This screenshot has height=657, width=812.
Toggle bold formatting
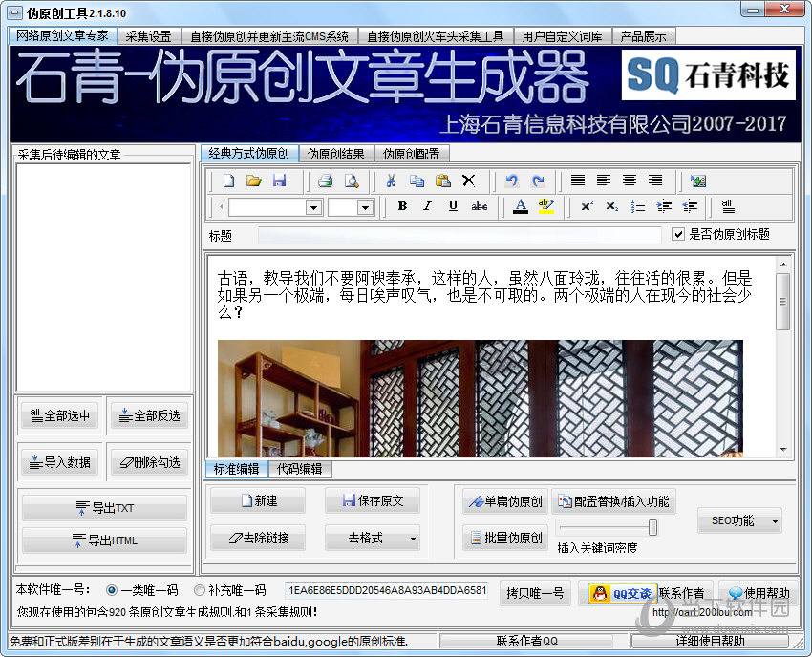[x=402, y=206]
